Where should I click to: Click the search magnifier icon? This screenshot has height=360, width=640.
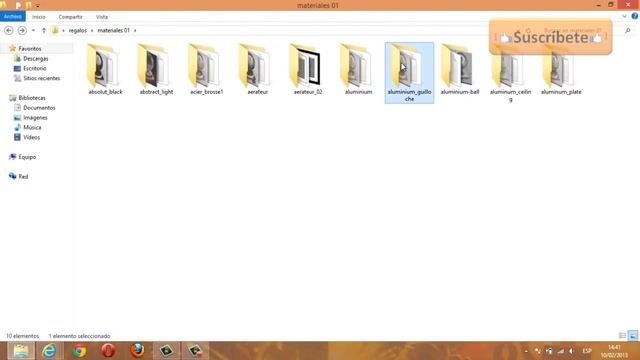coord(628,30)
